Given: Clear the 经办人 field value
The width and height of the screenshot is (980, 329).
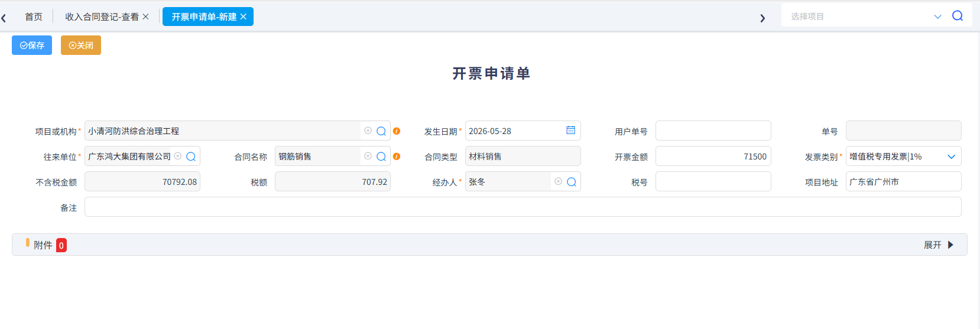Looking at the screenshot, I should pyautogui.click(x=558, y=181).
